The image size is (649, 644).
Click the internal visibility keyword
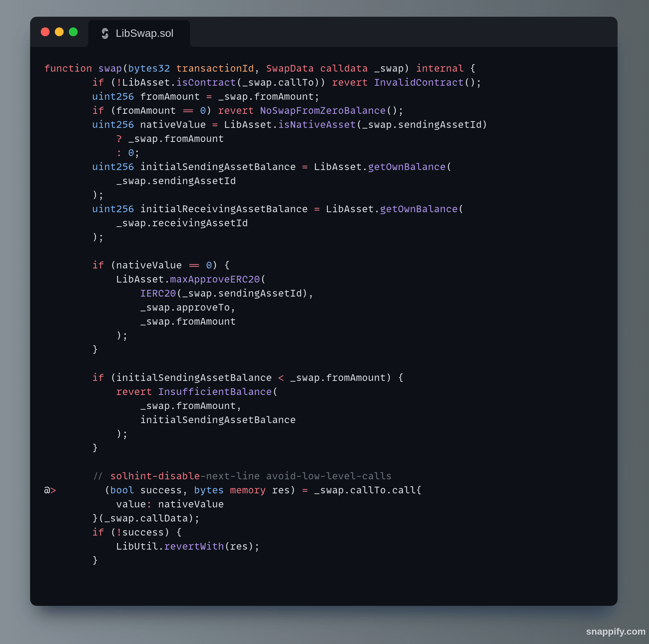(440, 69)
